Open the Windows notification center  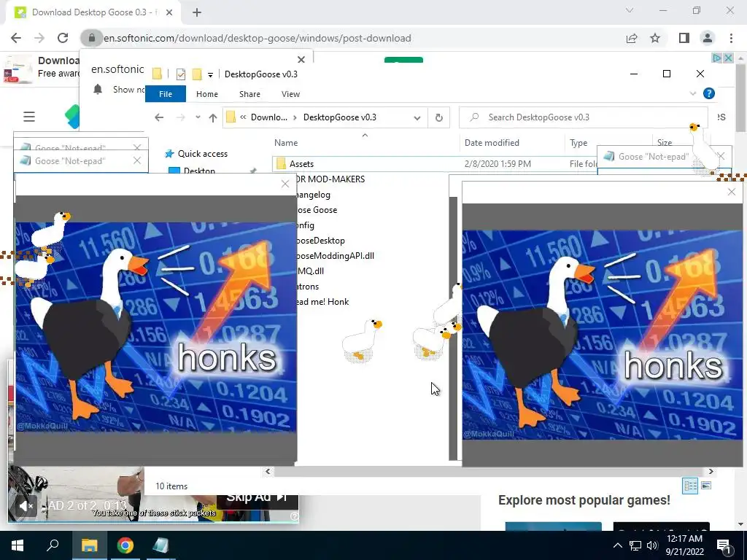(x=724, y=546)
